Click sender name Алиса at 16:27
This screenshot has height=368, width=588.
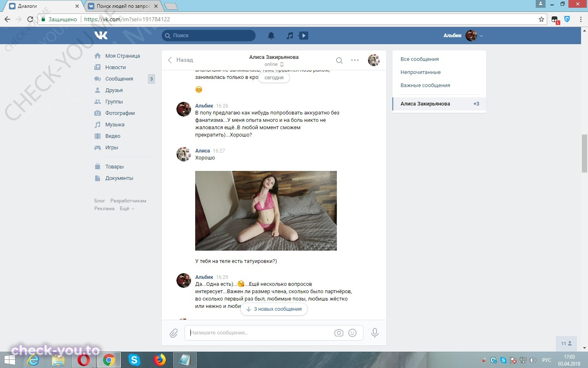(x=203, y=151)
